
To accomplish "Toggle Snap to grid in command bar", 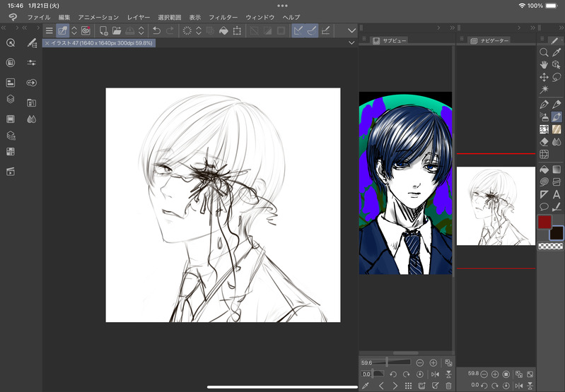I will (325, 30).
